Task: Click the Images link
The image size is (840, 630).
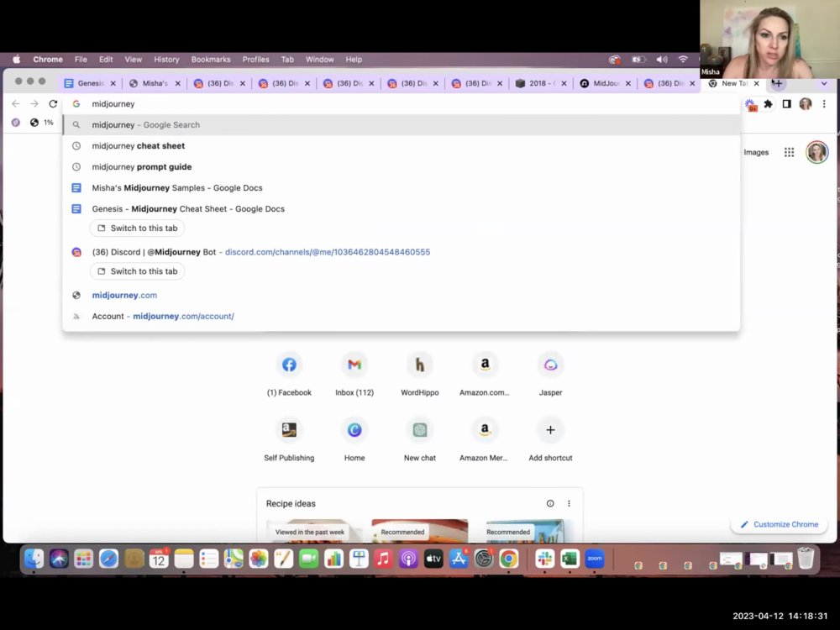Action: click(x=756, y=153)
